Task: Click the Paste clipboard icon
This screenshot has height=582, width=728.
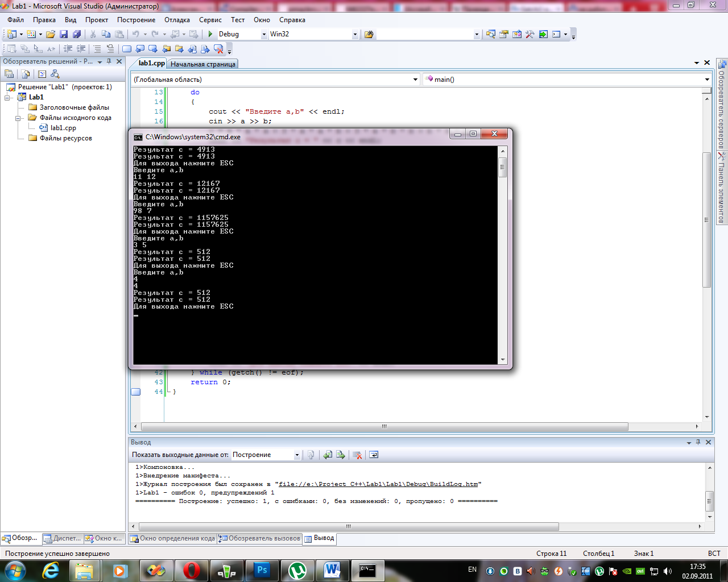Action: pos(119,34)
